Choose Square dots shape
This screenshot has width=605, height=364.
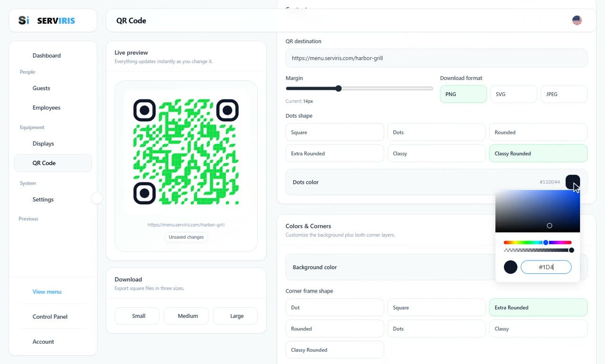[335, 132]
